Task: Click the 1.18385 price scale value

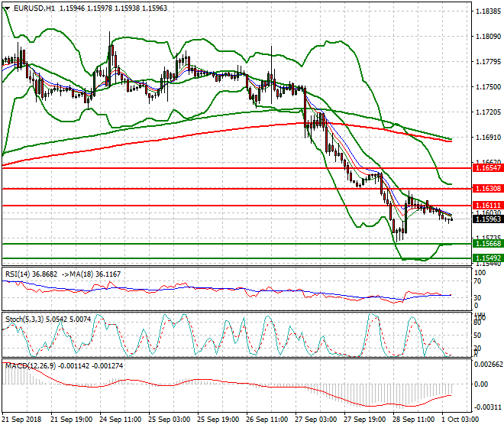Action: pos(488,11)
